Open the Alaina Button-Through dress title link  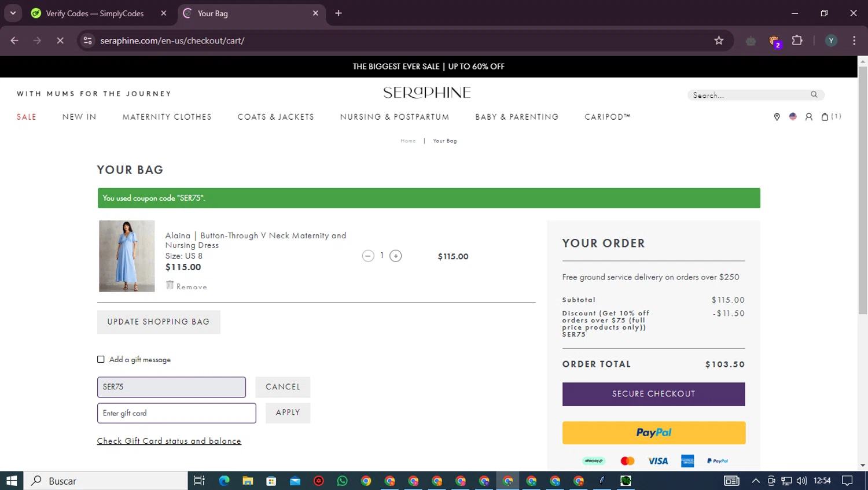pos(256,240)
